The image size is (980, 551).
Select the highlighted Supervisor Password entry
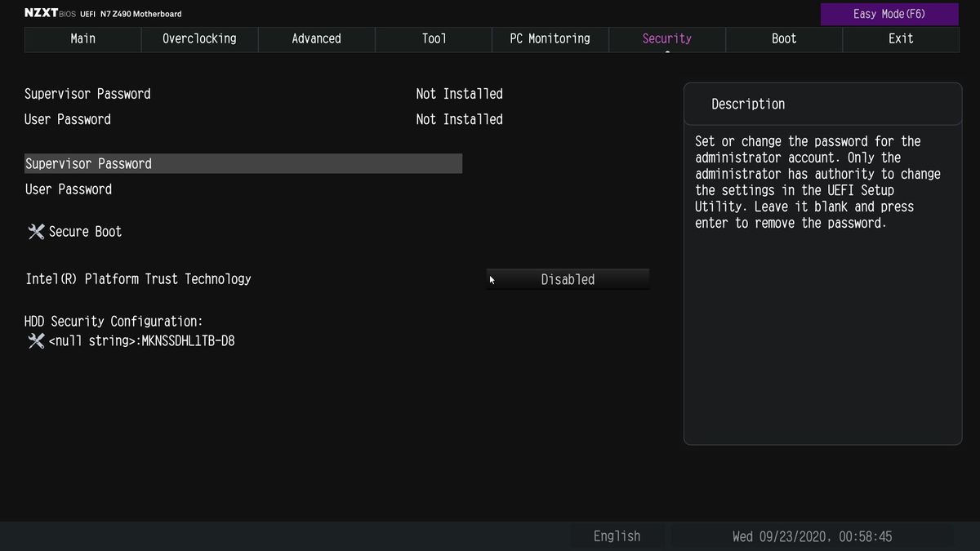click(x=243, y=163)
